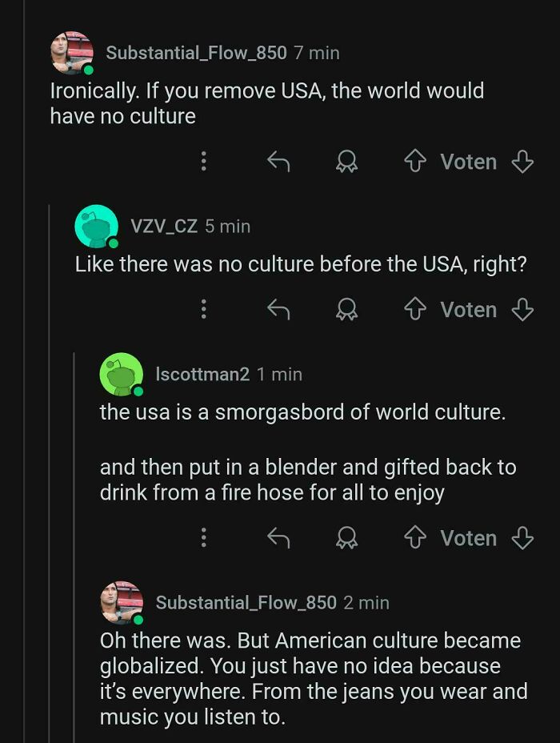The image size is (560, 743).
Task: Downvote the top comment
Action: click(x=522, y=162)
